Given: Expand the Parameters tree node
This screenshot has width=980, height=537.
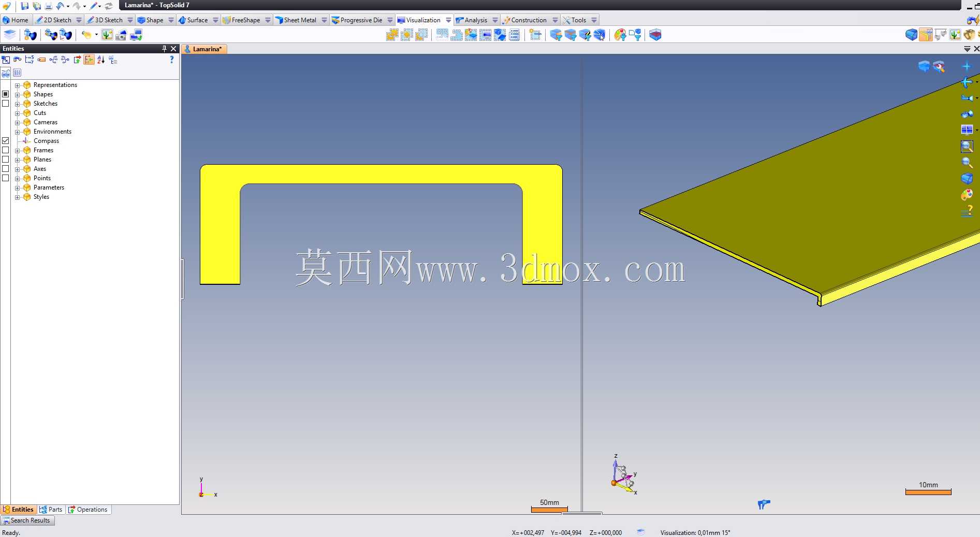Looking at the screenshot, I should point(17,187).
